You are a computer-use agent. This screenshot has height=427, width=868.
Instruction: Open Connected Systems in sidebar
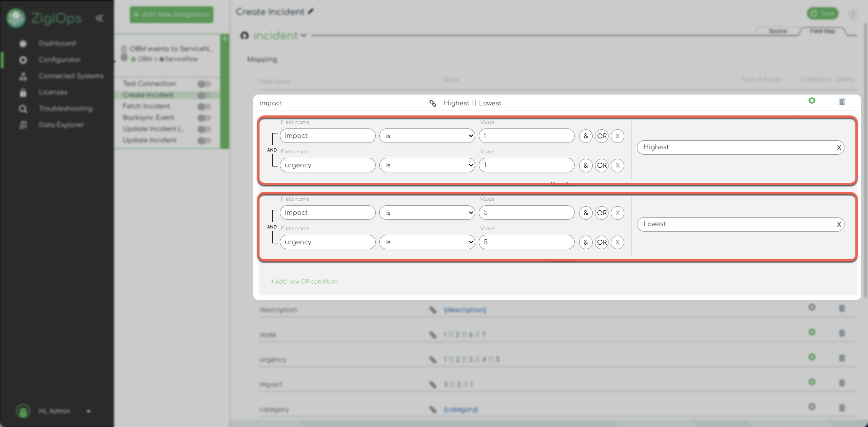(x=71, y=76)
